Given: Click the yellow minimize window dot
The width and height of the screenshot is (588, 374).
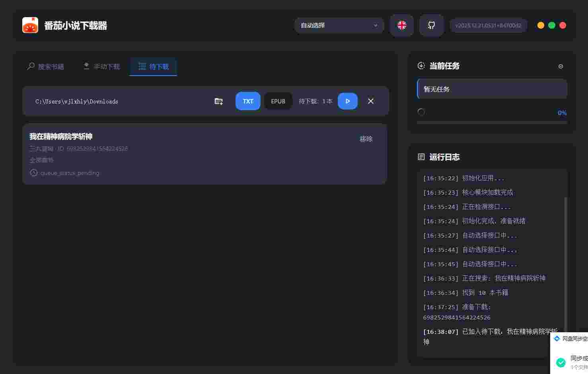Looking at the screenshot, I should point(541,25).
